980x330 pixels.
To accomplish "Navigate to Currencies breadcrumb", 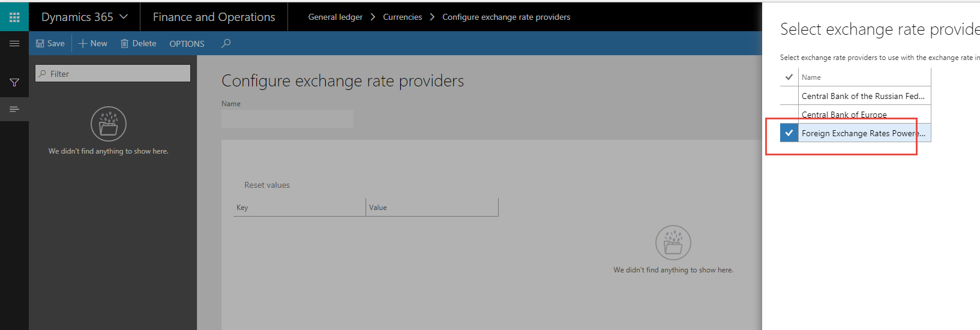I will pos(402,17).
